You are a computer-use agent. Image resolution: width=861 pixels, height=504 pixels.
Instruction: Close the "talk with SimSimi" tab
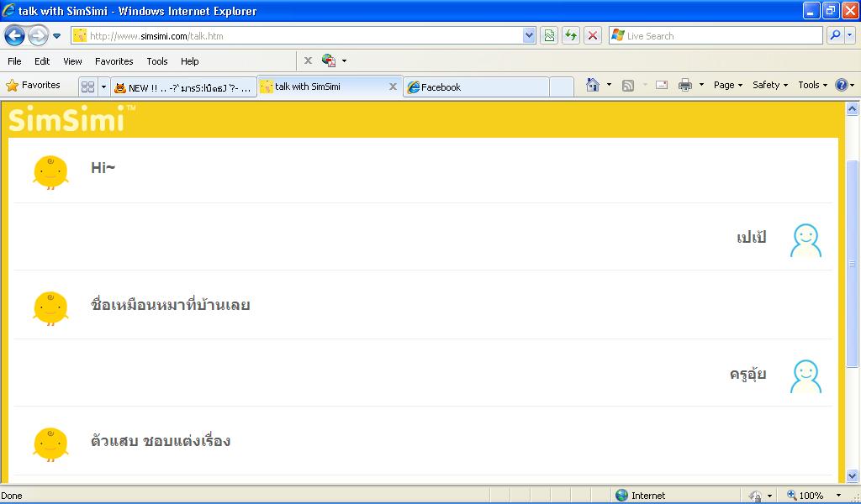point(393,87)
